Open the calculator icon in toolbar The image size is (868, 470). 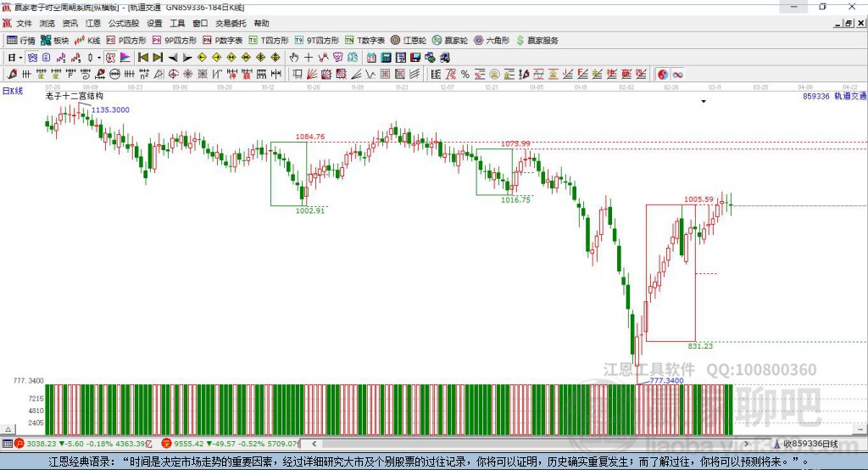pos(386,57)
